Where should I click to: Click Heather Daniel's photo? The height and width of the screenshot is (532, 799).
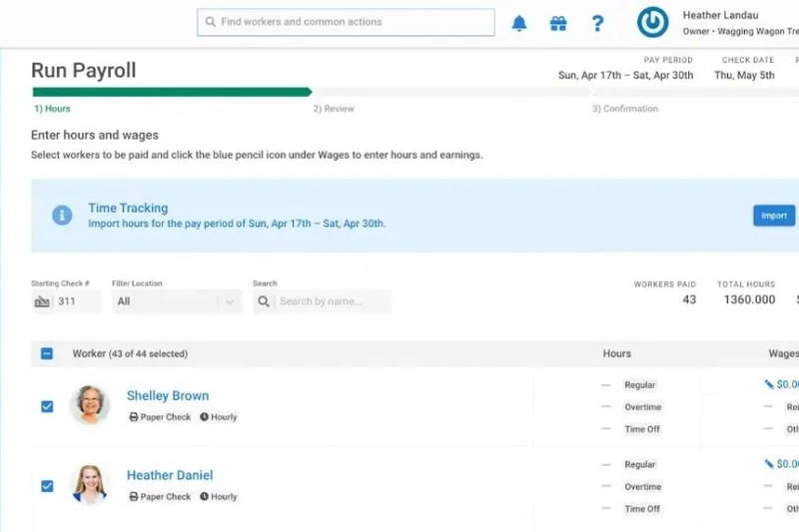click(90, 484)
